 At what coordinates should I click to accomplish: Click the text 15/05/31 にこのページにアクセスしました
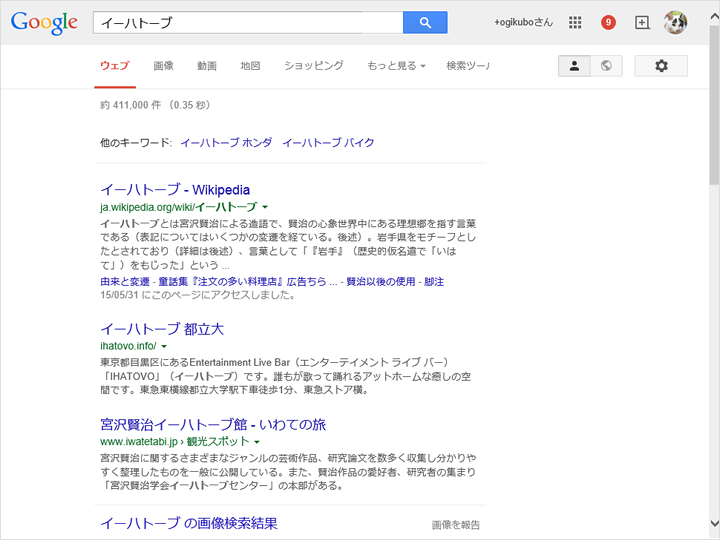tap(198, 295)
